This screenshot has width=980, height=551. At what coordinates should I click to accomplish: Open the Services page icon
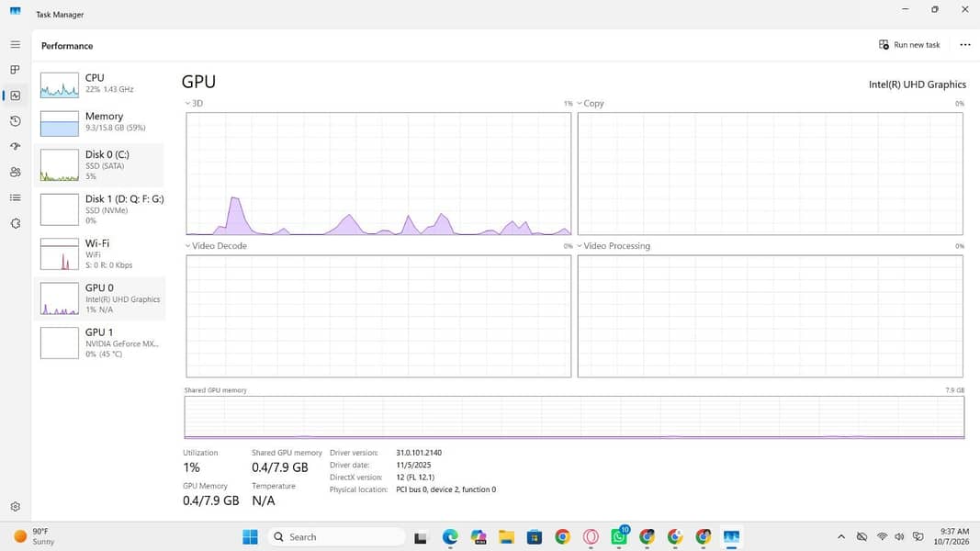[15, 223]
